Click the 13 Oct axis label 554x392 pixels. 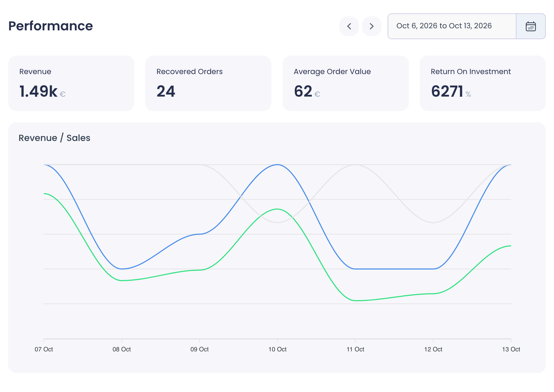click(511, 349)
